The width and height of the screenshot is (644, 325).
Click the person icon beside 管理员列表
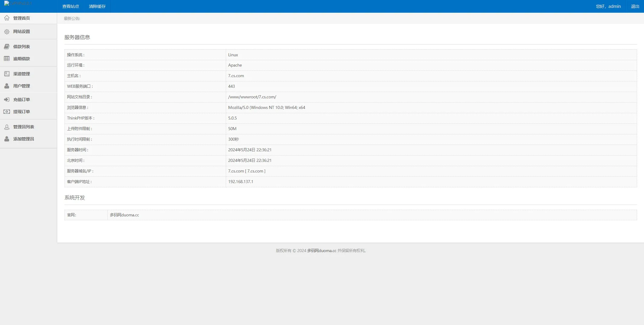pyautogui.click(x=7, y=127)
